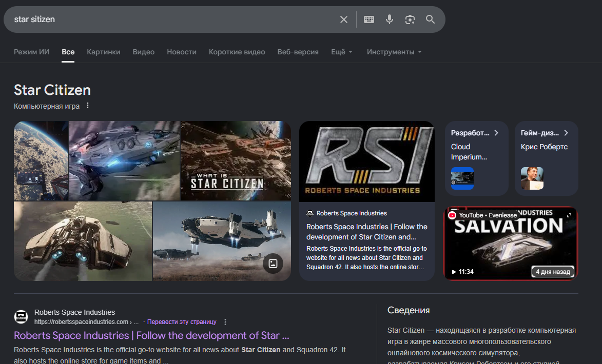Go to Новости tab

click(182, 52)
